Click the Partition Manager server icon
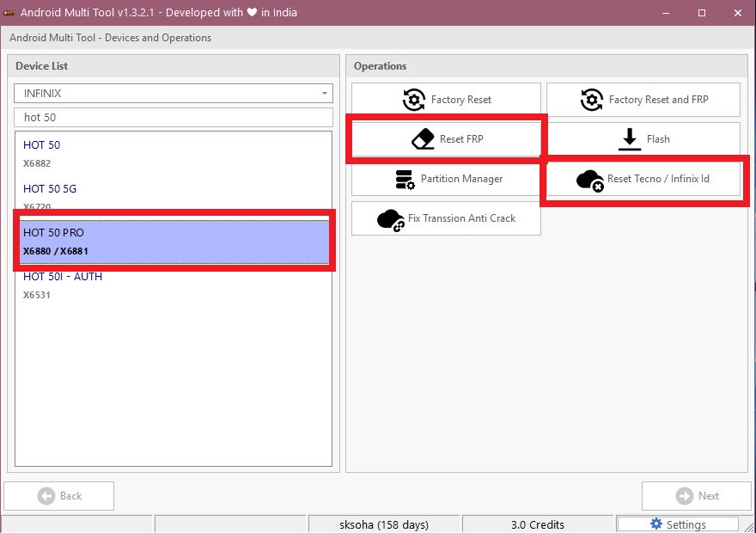The image size is (756, 533). coord(405,179)
